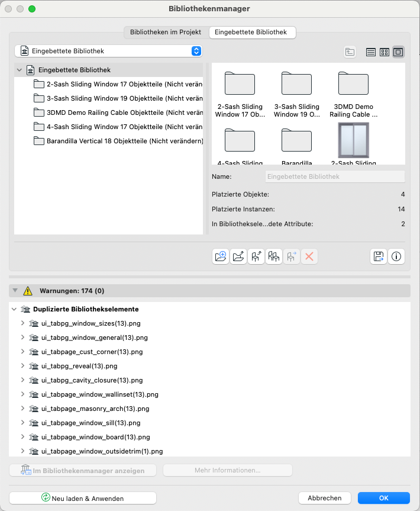Click the add new folder icon
Image resolution: width=420 pixels, height=511 pixels.
click(x=221, y=256)
